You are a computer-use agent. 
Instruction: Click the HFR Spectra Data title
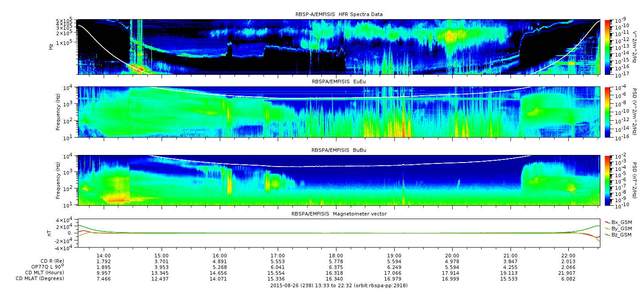coord(339,14)
